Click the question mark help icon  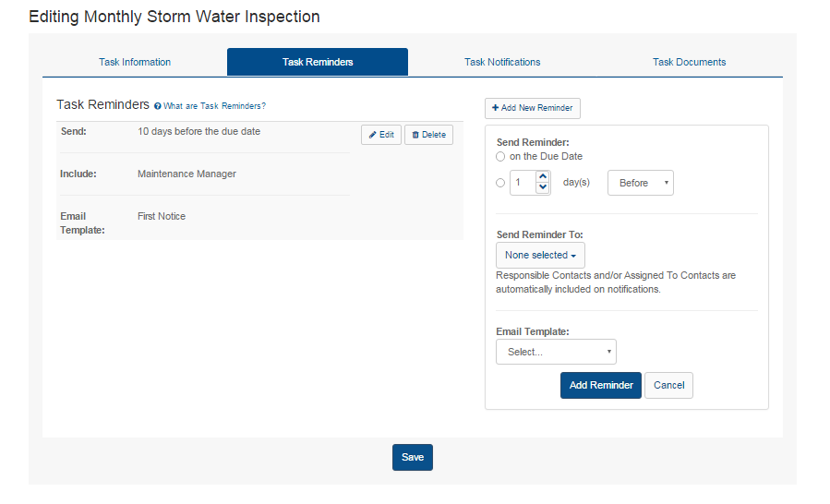tap(157, 106)
